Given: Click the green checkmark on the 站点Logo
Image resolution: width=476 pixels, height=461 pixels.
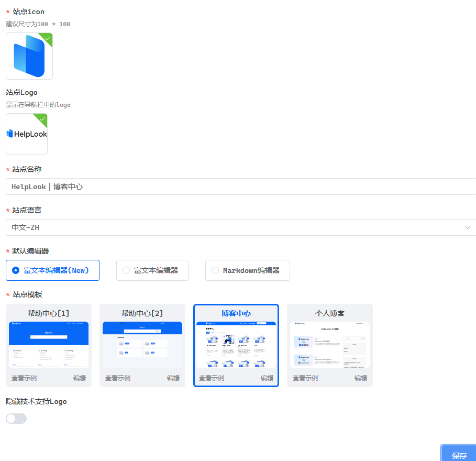Looking at the screenshot, I should click(x=41, y=118).
